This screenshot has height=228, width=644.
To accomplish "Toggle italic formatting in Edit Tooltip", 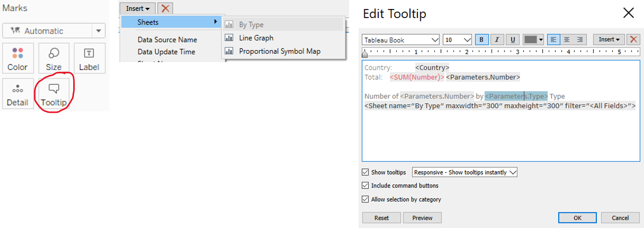I will tap(497, 40).
